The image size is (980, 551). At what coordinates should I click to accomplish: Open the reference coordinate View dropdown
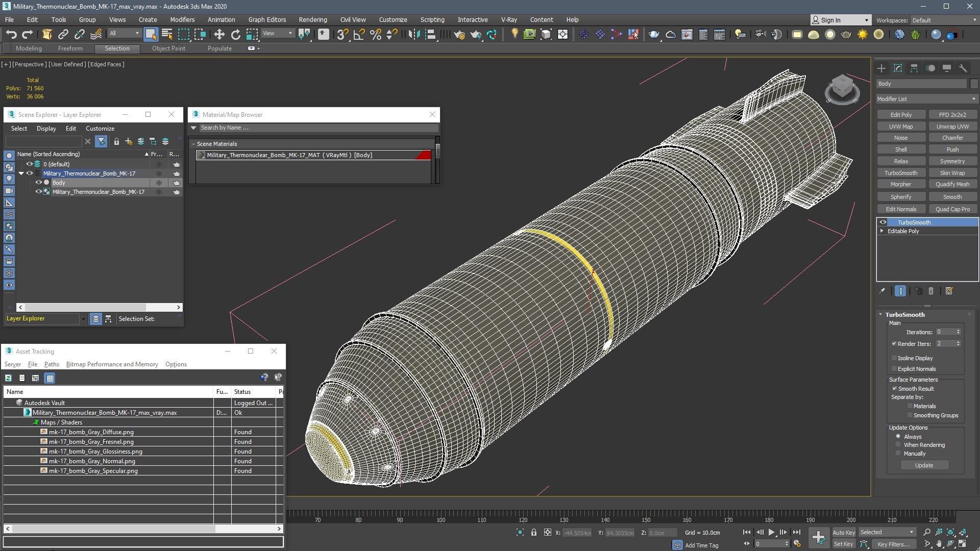(x=278, y=33)
